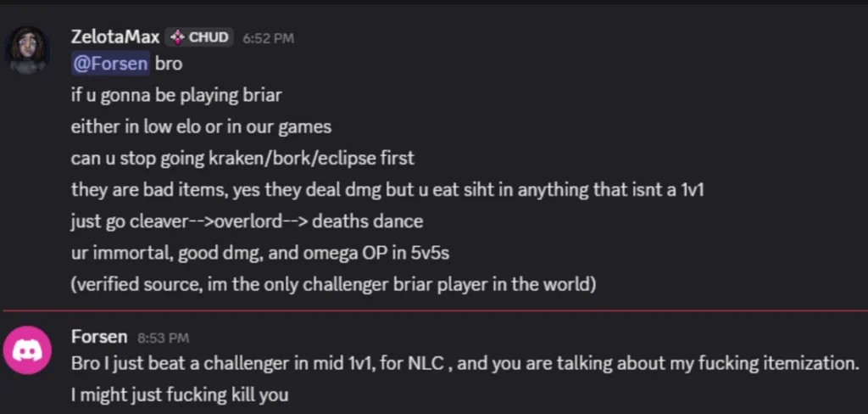Open ZelotaMax's profile avatar
868x414 pixels.
(x=27, y=50)
